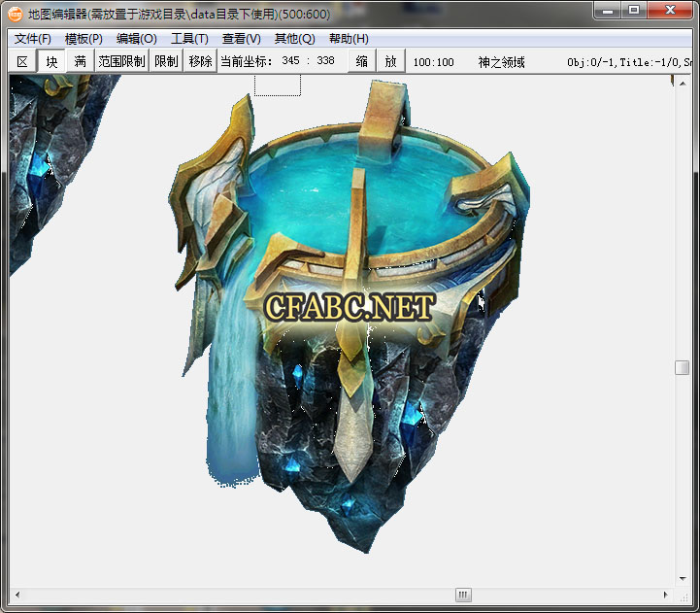Click the 限制 toolbar button
The width and height of the screenshot is (700, 613).
tap(166, 61)
